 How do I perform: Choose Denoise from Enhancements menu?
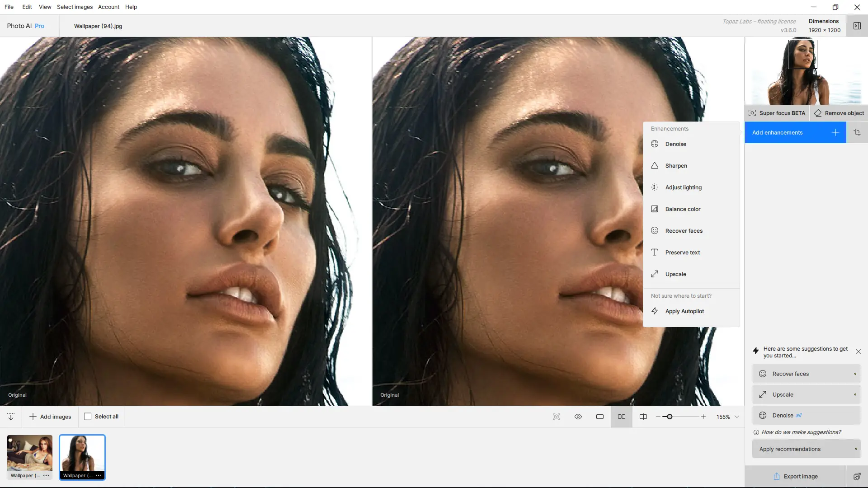675,144
